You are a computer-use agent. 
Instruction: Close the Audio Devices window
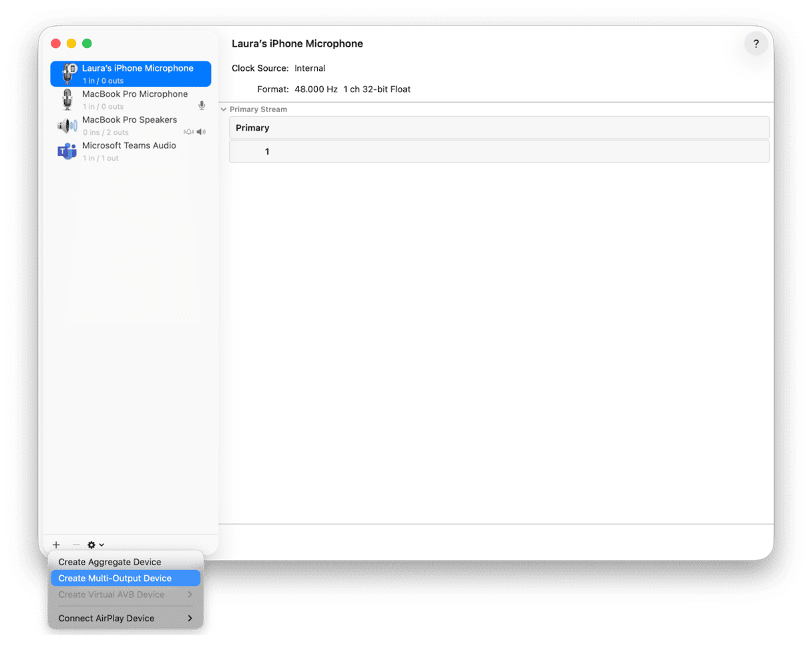coord(56,43)
